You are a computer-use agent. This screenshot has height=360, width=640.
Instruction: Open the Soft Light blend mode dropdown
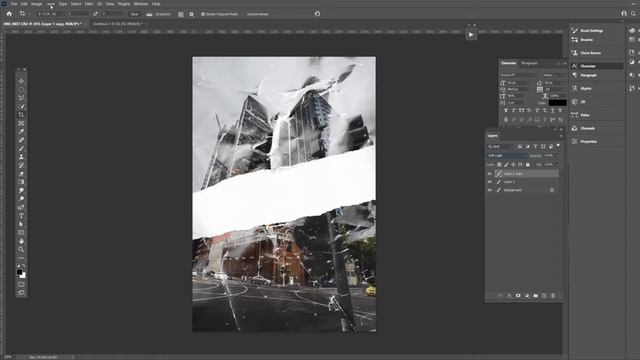pyautogui.click(x=507, y=156)
